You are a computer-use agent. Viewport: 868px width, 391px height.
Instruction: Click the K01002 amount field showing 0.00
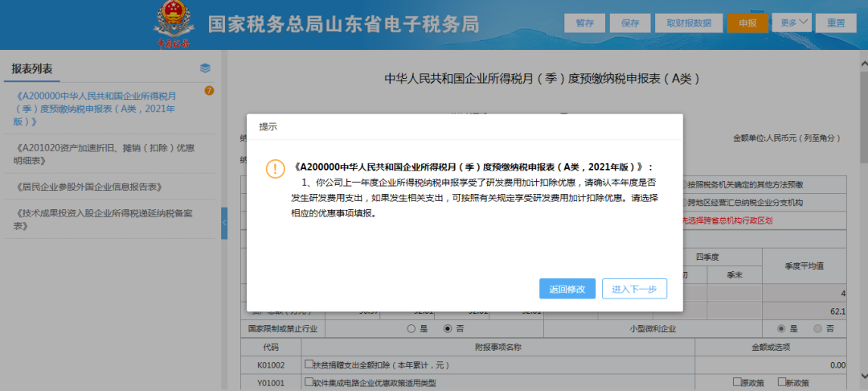(771, 365)
